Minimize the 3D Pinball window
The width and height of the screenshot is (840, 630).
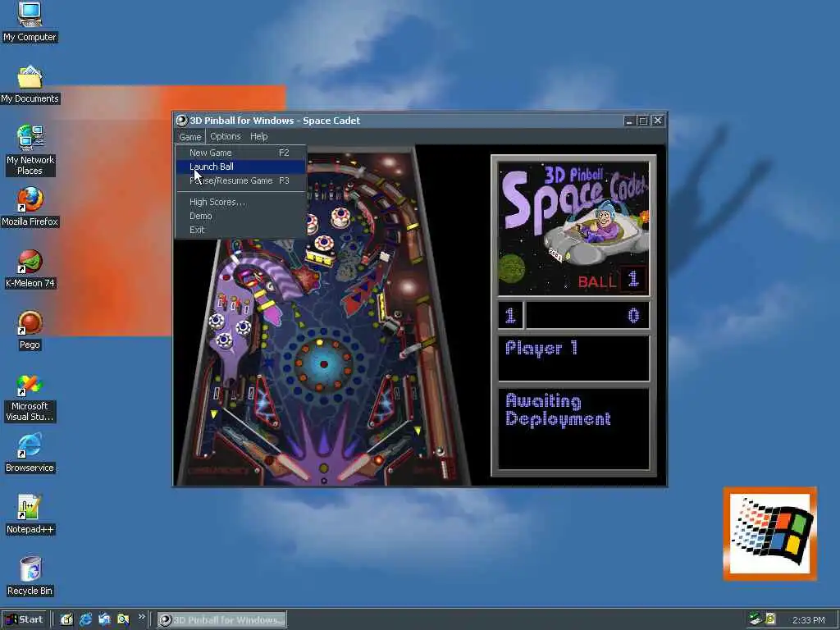click(629, 121)
